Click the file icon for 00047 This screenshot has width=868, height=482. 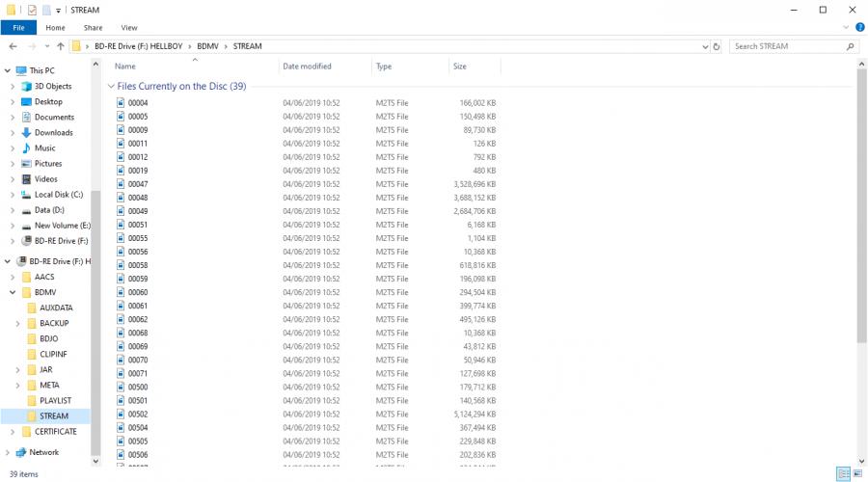click(x=121, y=183)
